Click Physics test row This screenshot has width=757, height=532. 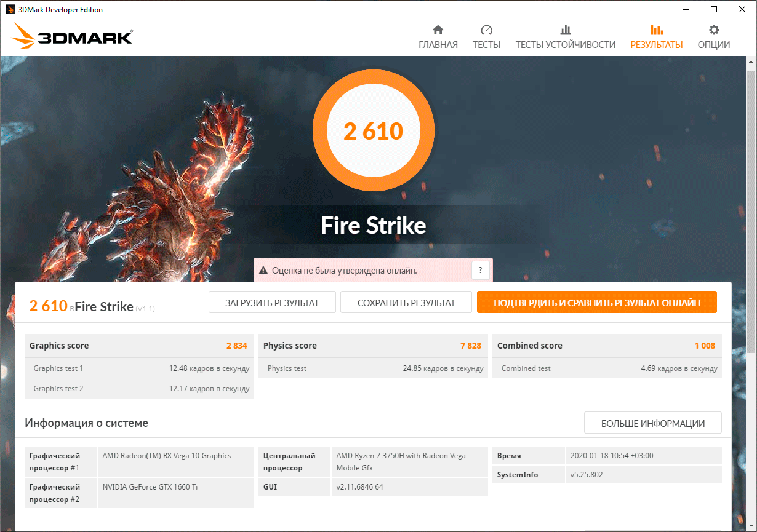(374, 368)
